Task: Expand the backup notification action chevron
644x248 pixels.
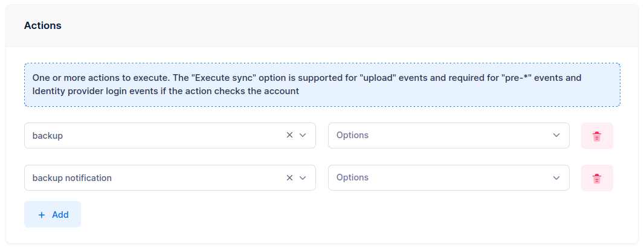Action: click(x=303, y=178)
